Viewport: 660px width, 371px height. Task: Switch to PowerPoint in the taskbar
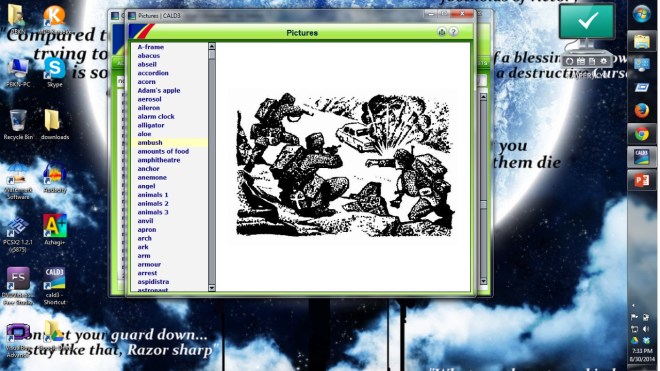click(x=641, y=181)
